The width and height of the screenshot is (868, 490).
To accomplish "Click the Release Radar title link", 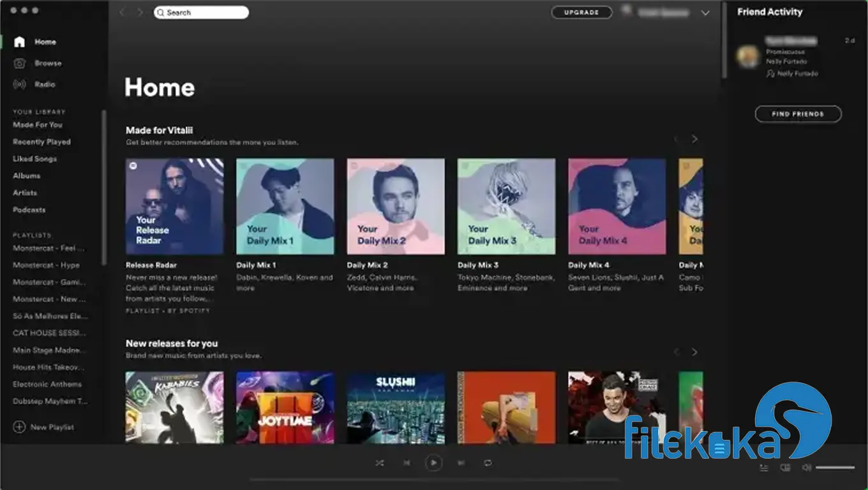I will [151, 265].
